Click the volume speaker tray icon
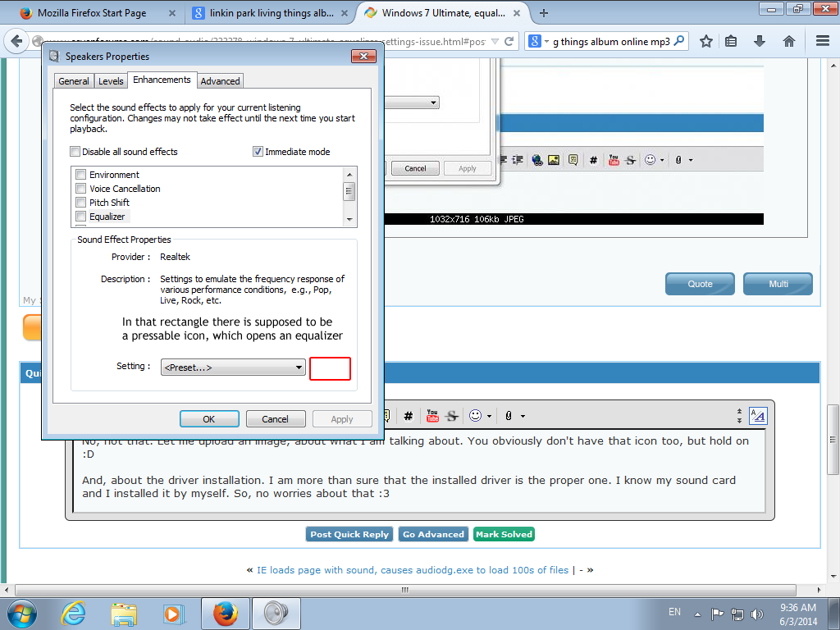Viewport: 840px width, 630px height. pos(756,614)
